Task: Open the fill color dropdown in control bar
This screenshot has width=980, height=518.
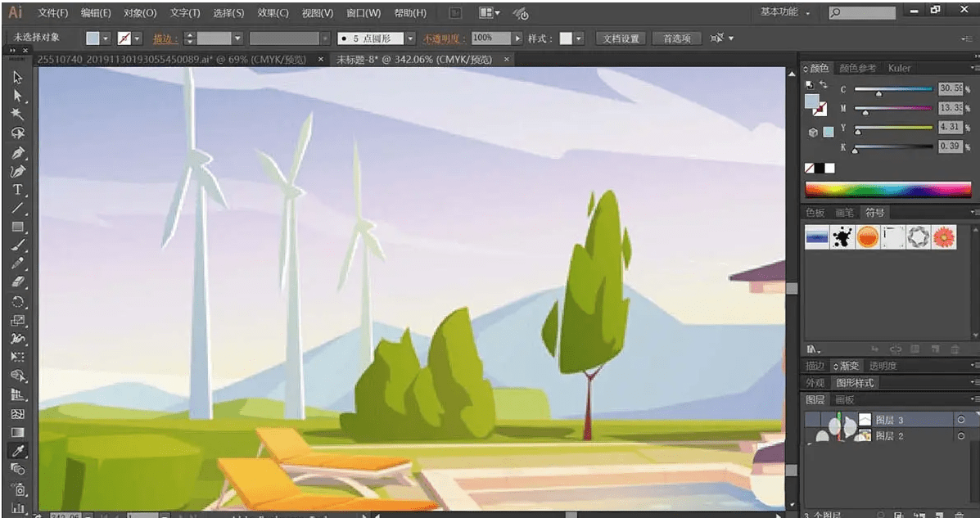Action: click(x=105, y=38)
